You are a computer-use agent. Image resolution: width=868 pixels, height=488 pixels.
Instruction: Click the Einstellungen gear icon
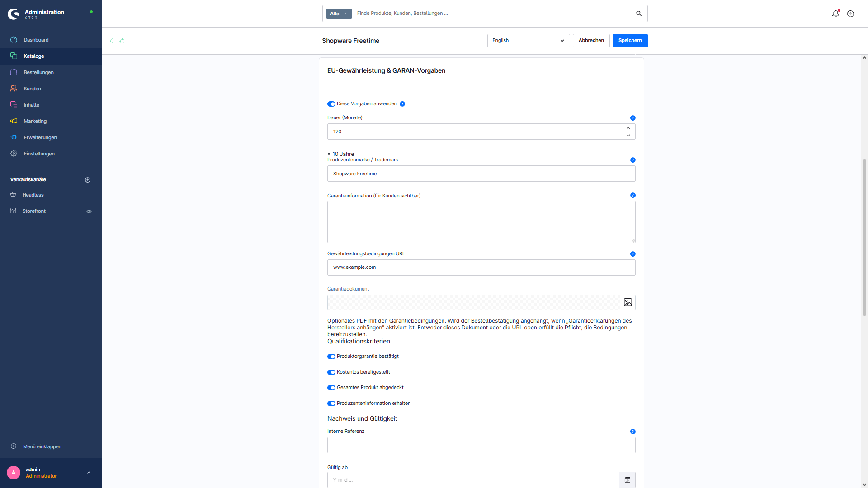(x=14, y=154)
